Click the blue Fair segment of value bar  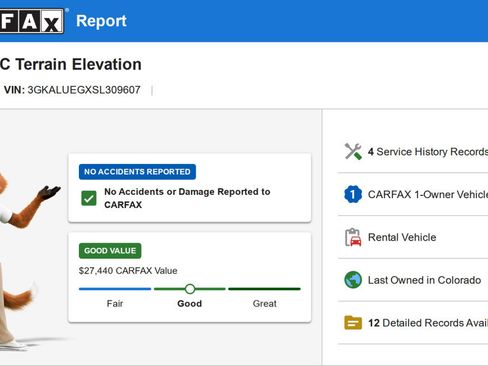(x=115, y=289)
